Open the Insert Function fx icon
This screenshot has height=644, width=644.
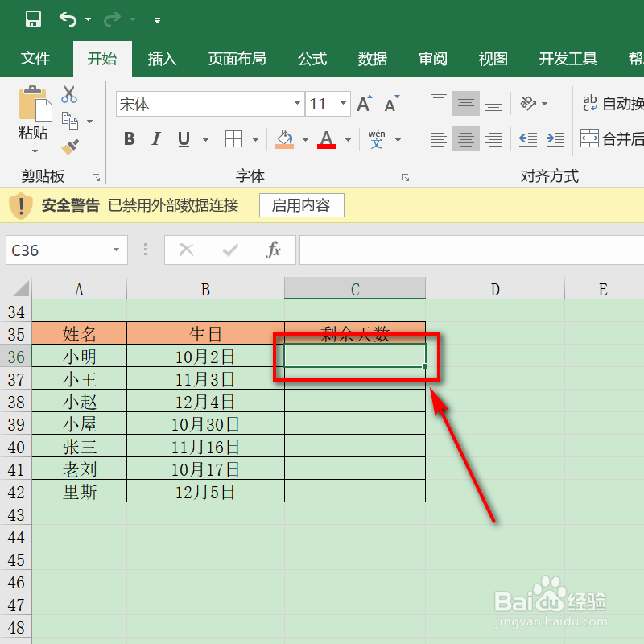tap(274, 250)
